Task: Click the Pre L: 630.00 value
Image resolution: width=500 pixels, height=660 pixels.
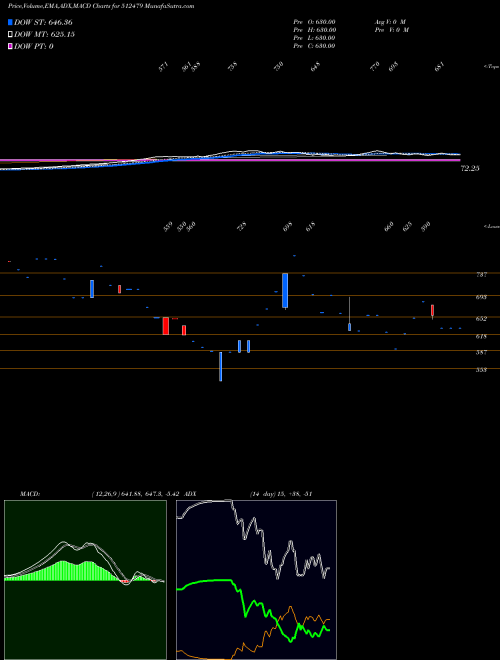Action: click(x=314, y=38)
